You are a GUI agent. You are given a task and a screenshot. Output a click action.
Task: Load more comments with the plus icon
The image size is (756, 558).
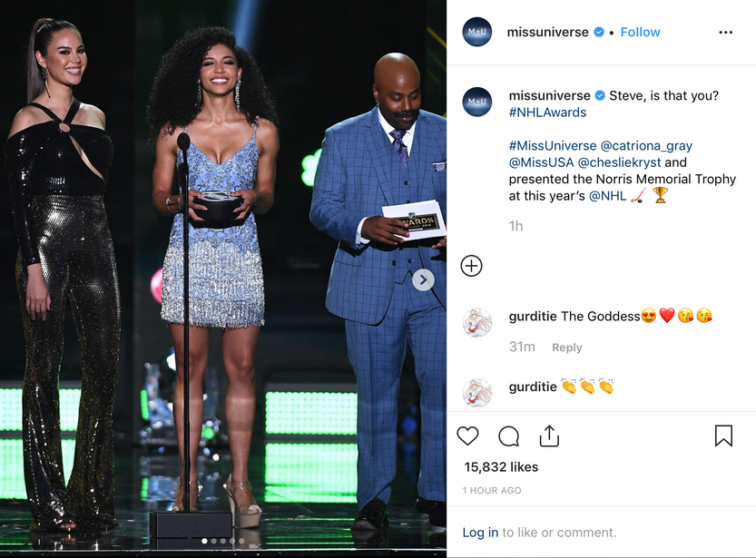pyautogui.click(x=472, y=266)
